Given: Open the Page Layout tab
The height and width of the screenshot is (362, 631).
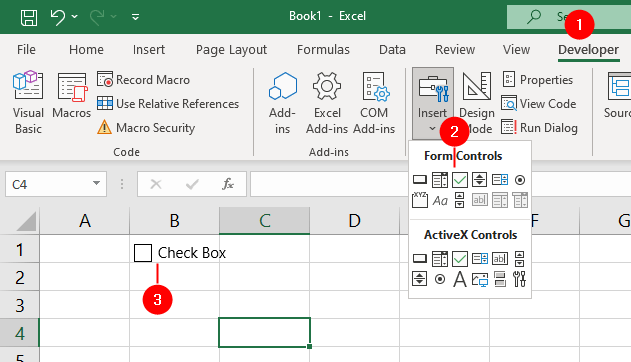Looking at the screenshot, I should point(231,49).
